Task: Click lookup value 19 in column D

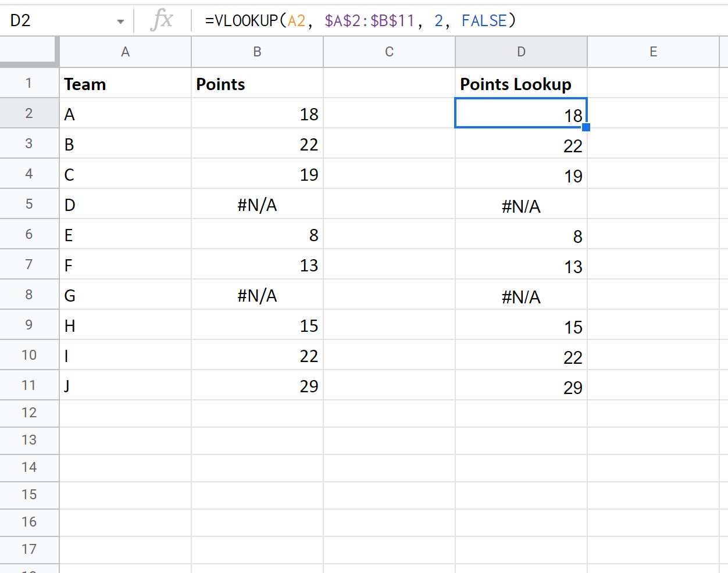Action: coord(521,174)
